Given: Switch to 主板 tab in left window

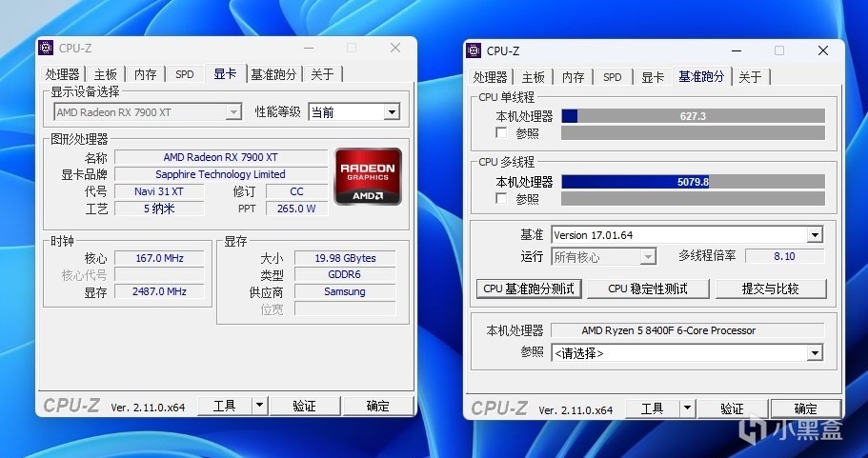Looking at the screenshot, I should pyautogui.click(x=105, y=74).
